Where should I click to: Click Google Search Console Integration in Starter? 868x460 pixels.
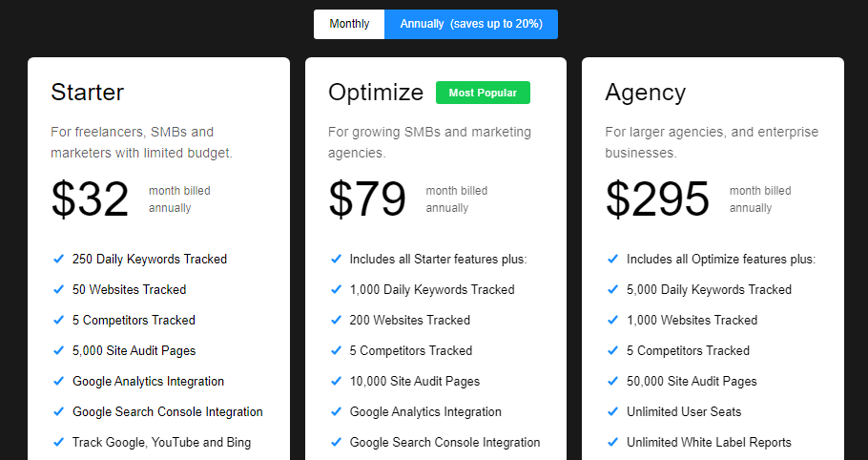pos(168,412)
